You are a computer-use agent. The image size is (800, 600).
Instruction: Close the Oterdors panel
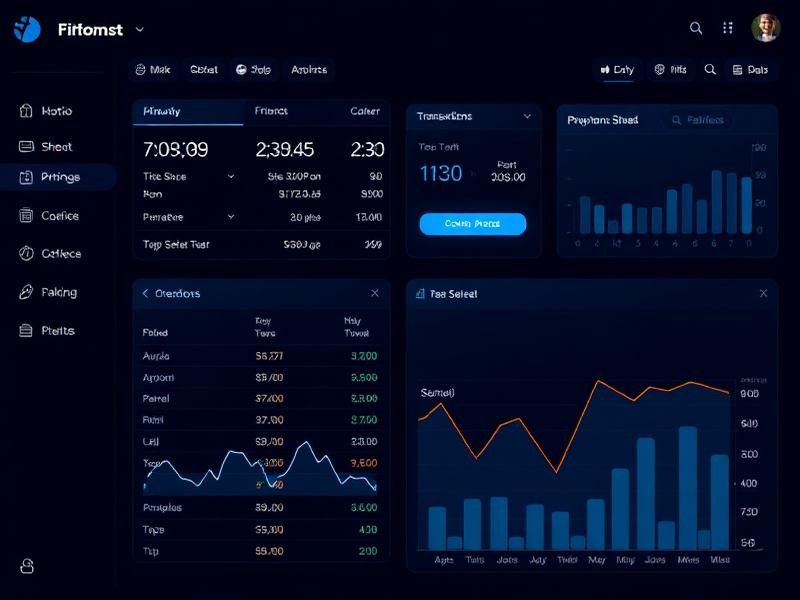375,293
